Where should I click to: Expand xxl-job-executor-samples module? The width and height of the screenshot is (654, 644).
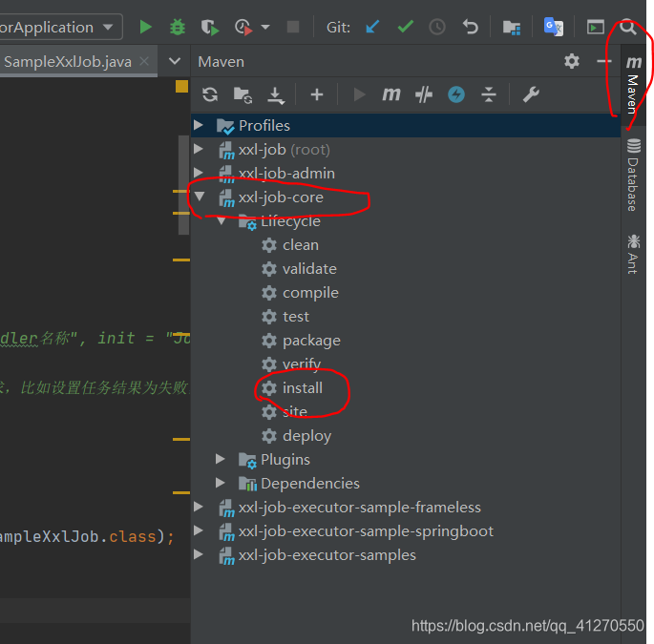click(199, 554)
